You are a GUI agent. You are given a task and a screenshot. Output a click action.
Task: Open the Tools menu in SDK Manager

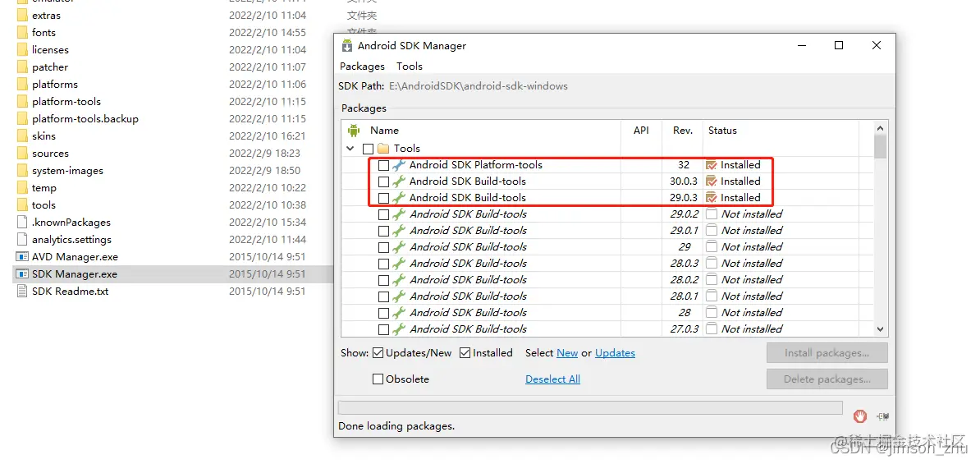(410, 67)
